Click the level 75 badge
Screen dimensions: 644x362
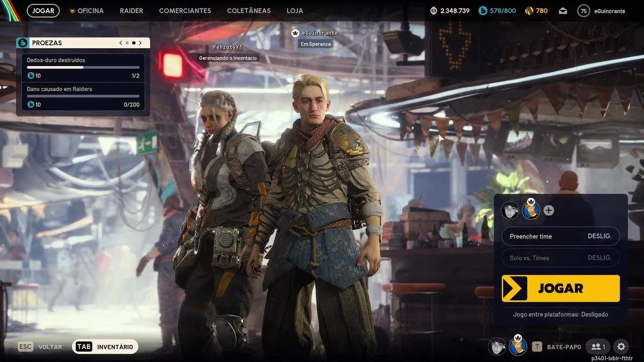(x=584, y=11)
